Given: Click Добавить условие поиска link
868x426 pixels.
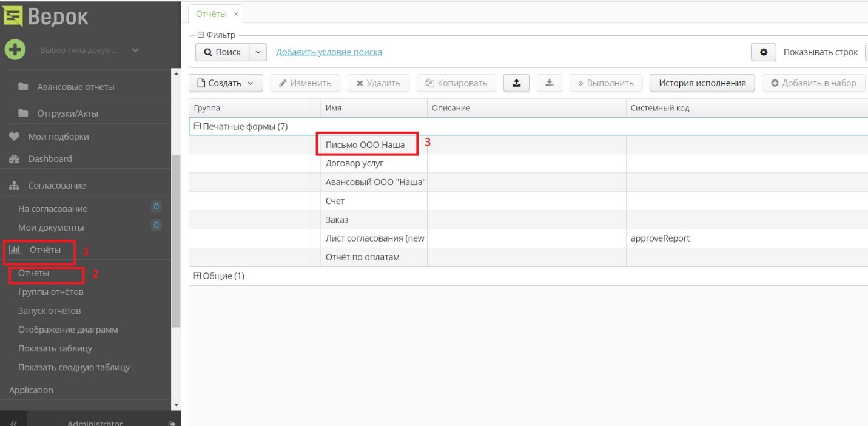Looking at the screenshot, I should coord(329,52).
